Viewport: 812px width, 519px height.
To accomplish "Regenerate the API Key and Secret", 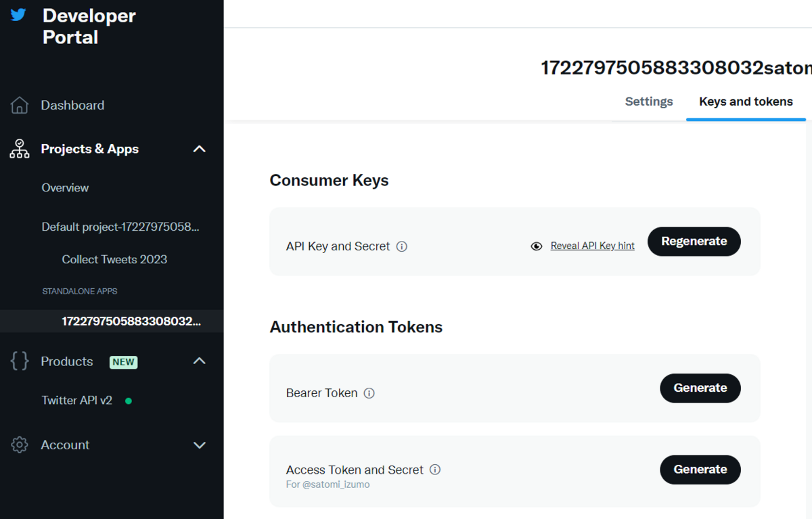I will (x=694, y=242).
